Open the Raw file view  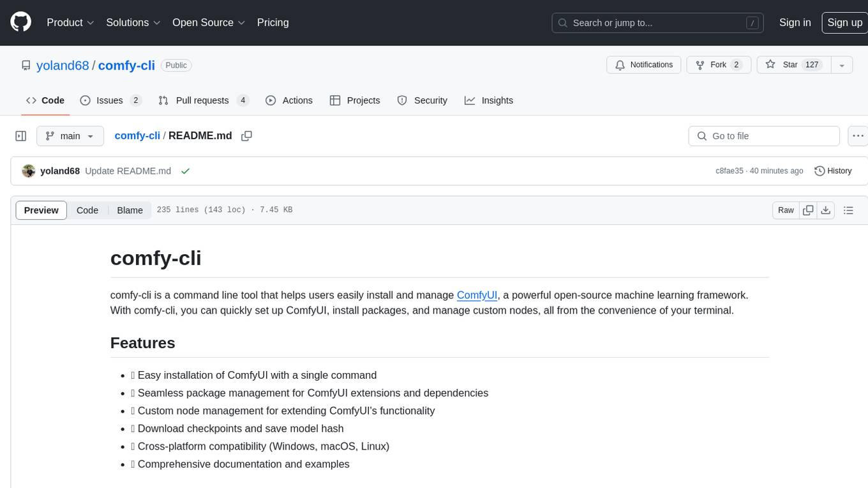click(786, 210)
